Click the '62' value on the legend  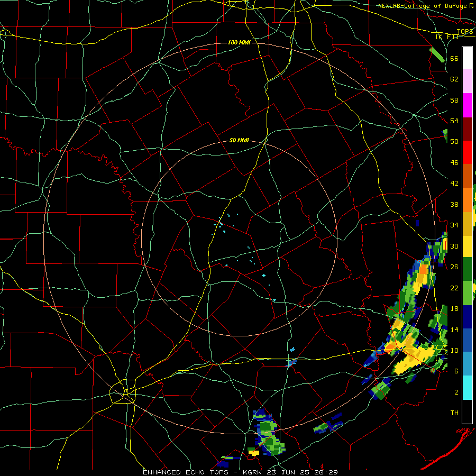(x=454, y=79)
